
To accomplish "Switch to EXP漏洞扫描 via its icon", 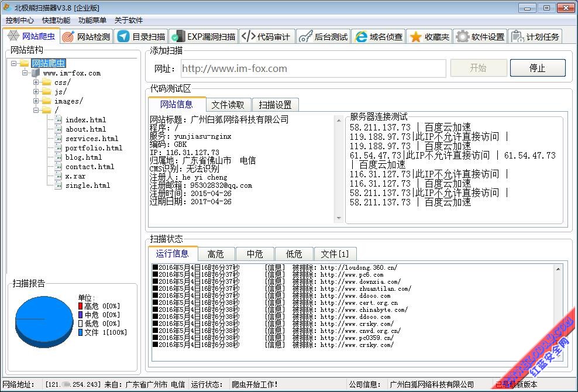I will (178, 36).
